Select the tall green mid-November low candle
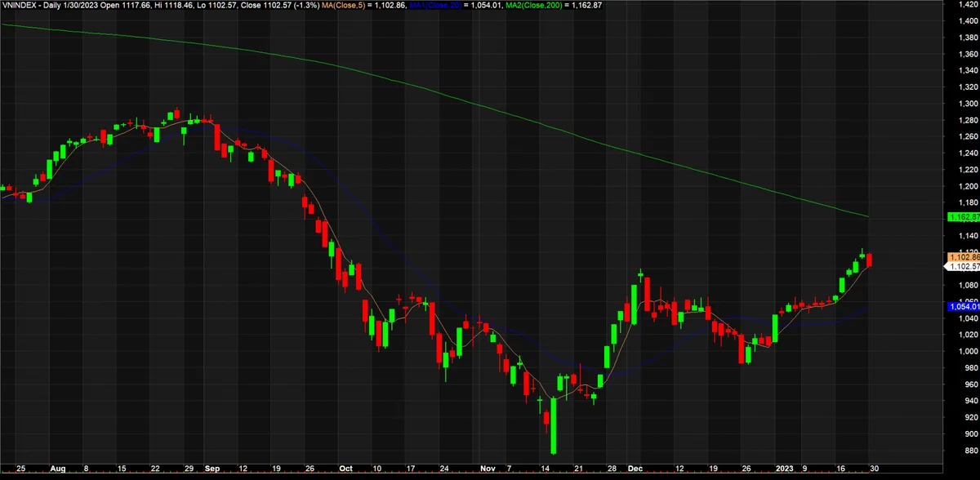The height and width of the screenshot is (480, 980). (x=554, y=424)
